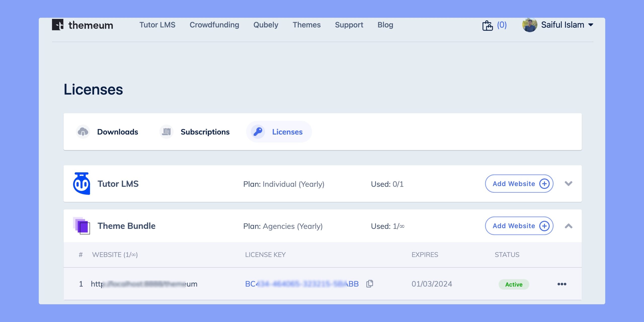Click the Themeum logo

(83, 25)
